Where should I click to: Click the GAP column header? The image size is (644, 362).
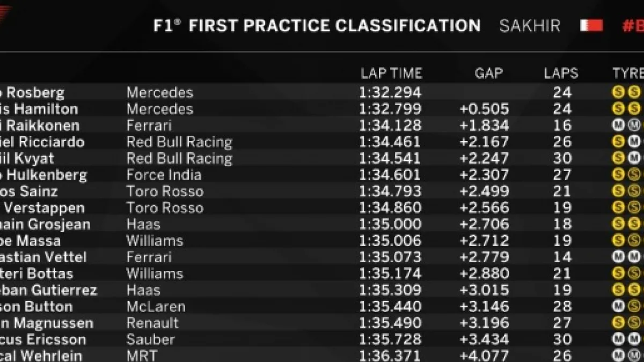(488, 73)
